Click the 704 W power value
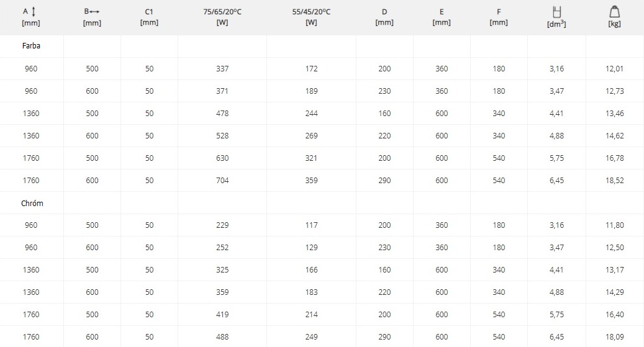Image resolution: width=644 pixels, height=347 pixels. [x=222, y=180]
